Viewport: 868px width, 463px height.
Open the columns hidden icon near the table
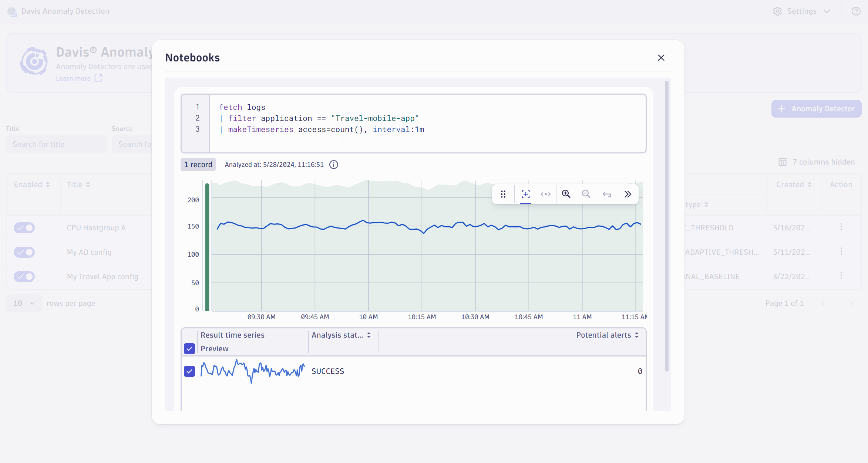[783, 162]
